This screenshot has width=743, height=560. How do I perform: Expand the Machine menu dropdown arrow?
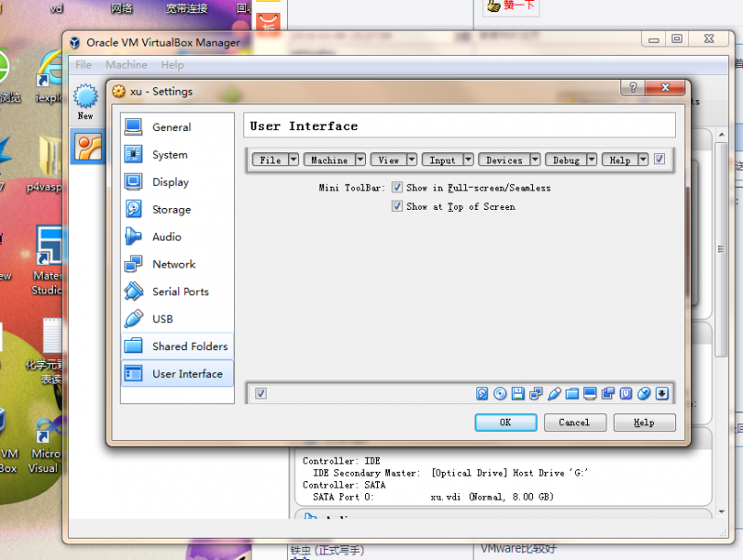[x=360, y=160]
